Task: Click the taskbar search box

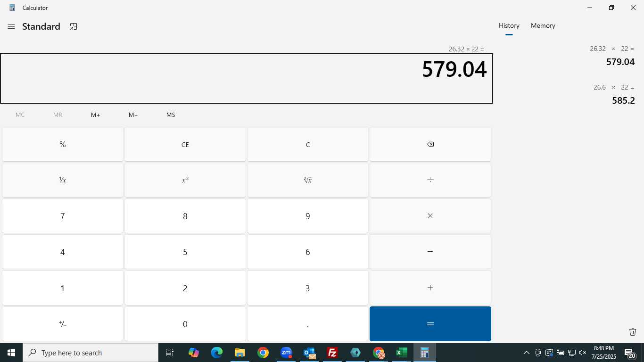Action: [x=91, y=353]
